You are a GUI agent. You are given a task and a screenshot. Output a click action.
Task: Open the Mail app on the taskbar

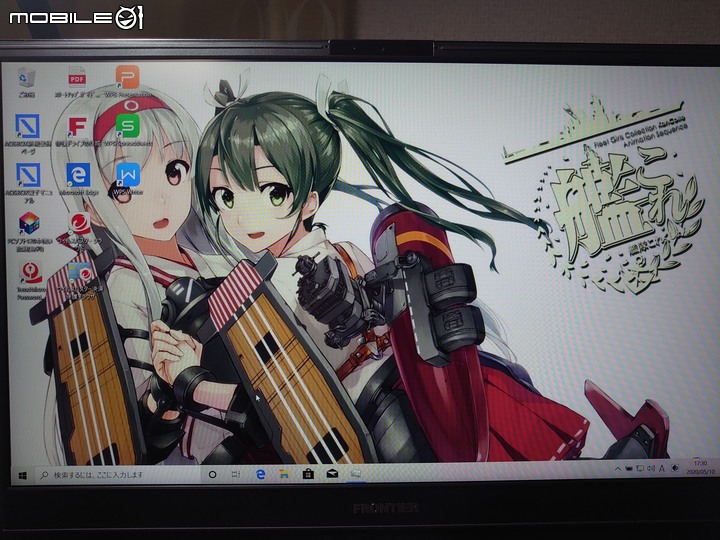click(332, 473)
